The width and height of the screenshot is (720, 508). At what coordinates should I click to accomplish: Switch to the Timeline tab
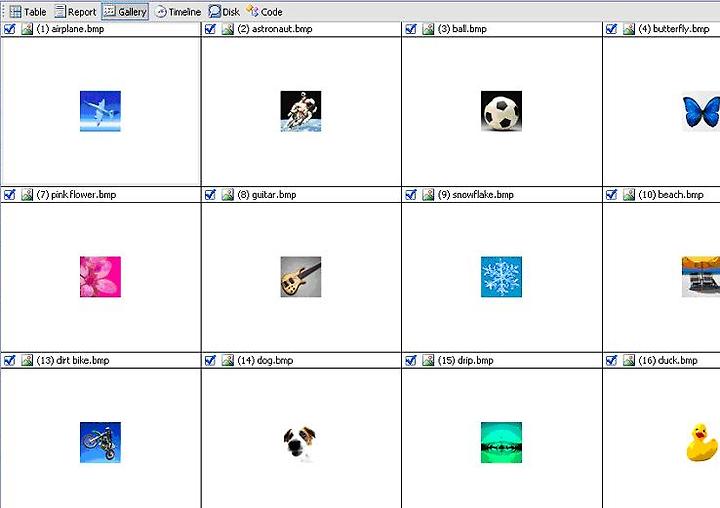pyautogui.click(x=177, y=12)
